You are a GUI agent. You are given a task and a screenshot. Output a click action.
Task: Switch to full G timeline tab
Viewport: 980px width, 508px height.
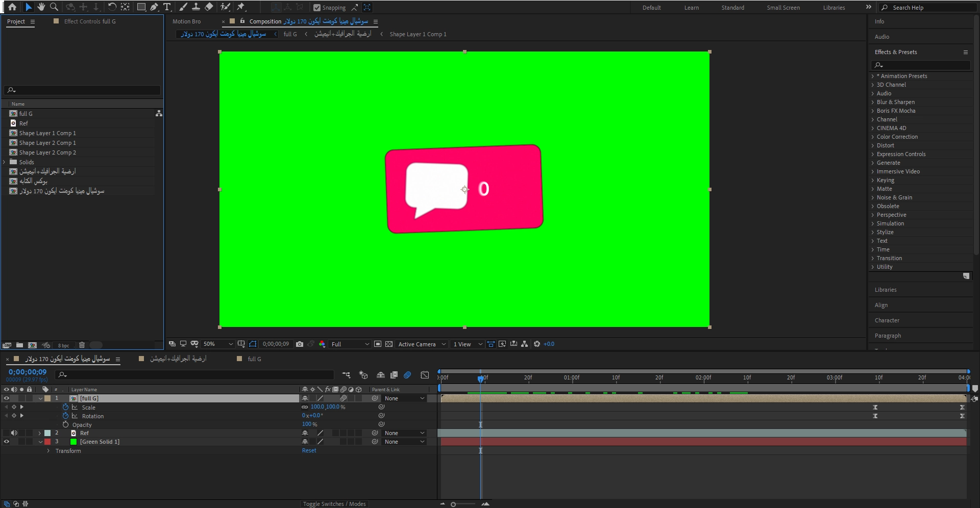click(254, 359)
